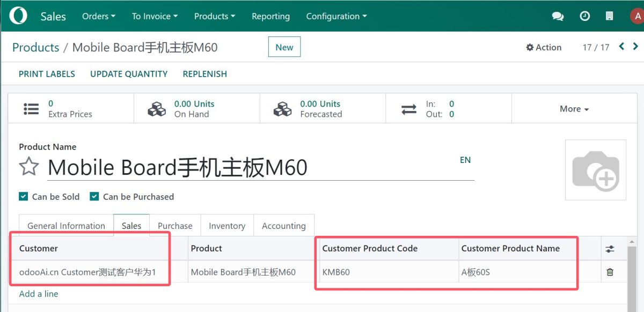Select product cell Mobile Board手机主板M60 in table
Image resolution: width=644 pixels, height=312 pixels.
pos(253,272)
